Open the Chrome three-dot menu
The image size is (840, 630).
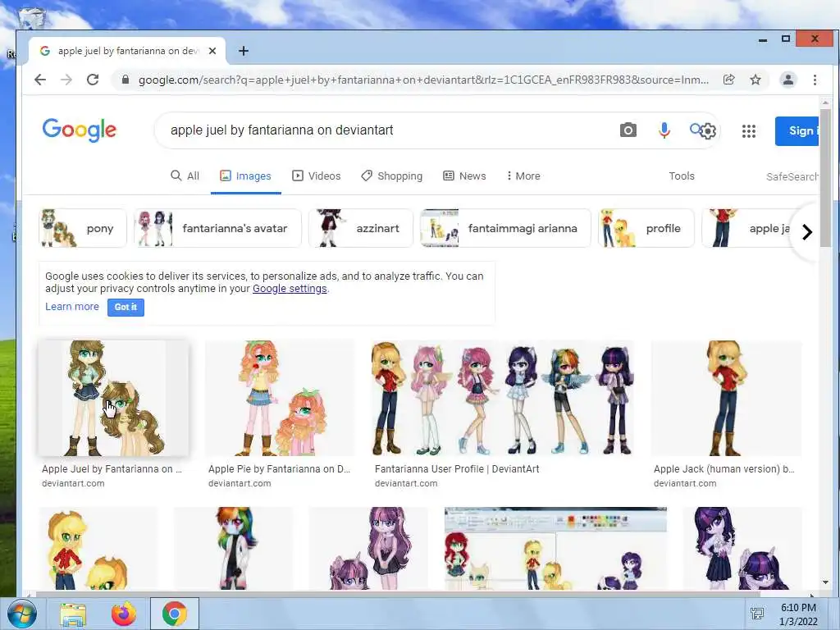[x=815, y=80]
